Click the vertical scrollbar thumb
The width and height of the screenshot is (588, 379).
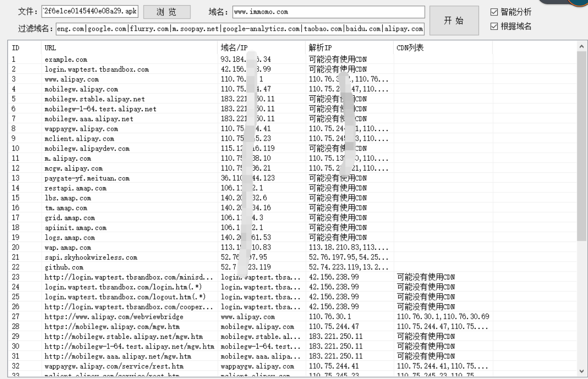(x=582, y=146)
